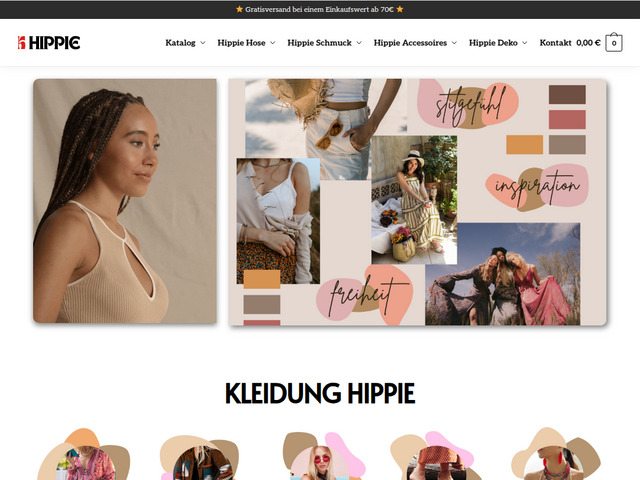Screen dimensions: 640x480
Task: Expand the Hippie Accessoires dropdown arrow
Action: click(454, 43)
